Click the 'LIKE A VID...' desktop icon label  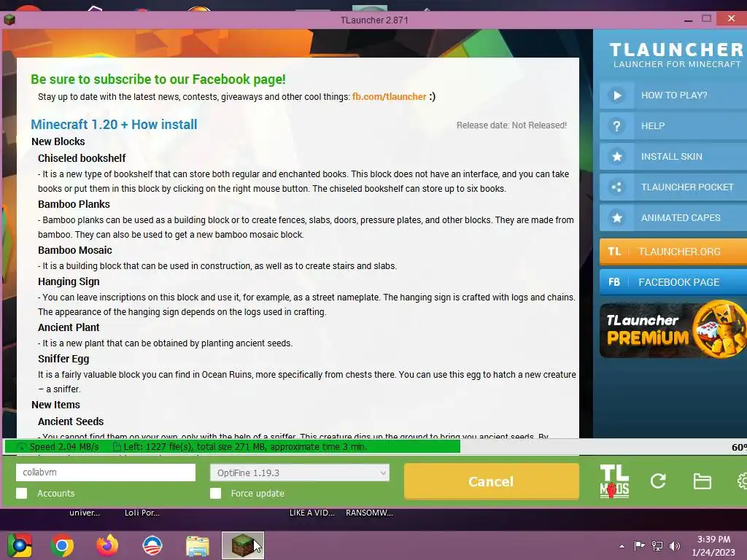312,513
